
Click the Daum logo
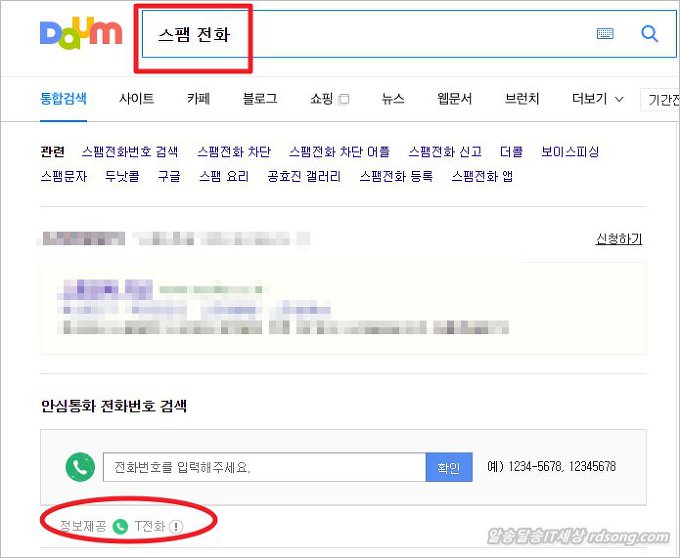[81, 33]
